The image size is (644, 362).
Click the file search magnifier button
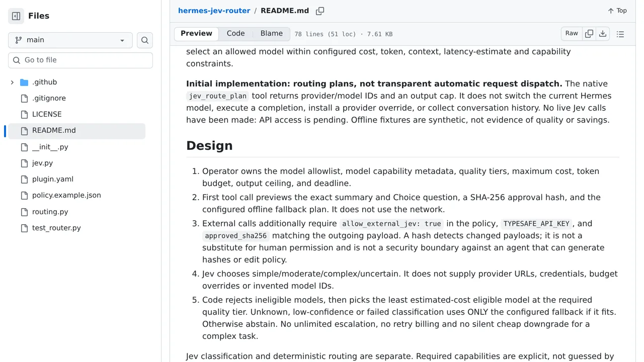(145, 40)
